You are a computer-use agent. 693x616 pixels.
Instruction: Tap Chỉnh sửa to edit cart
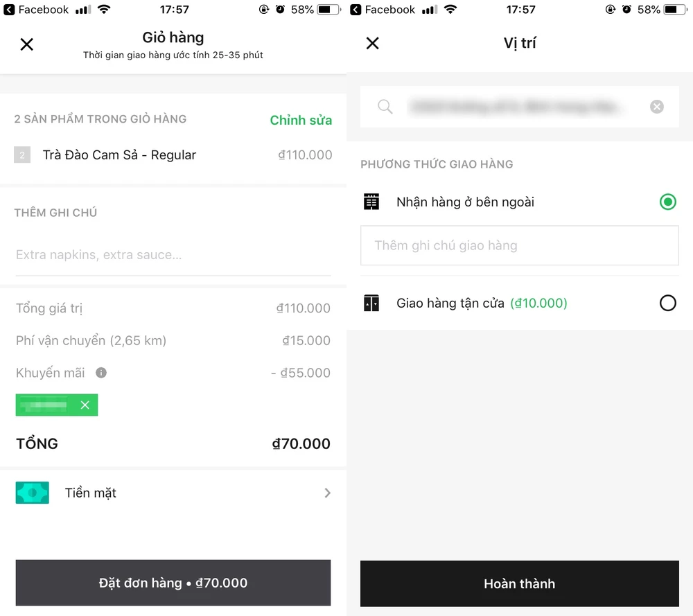coord(301,120)
